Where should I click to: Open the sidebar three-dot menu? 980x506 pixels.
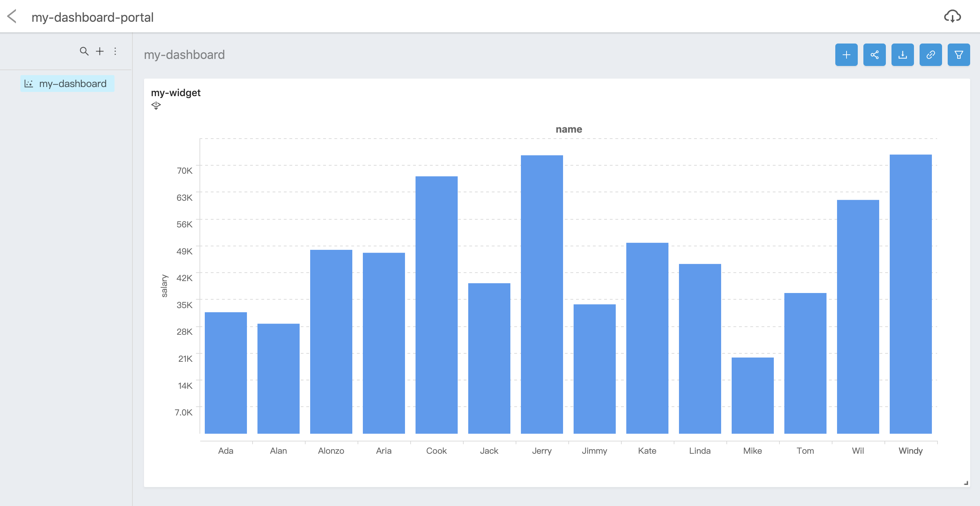115,51
